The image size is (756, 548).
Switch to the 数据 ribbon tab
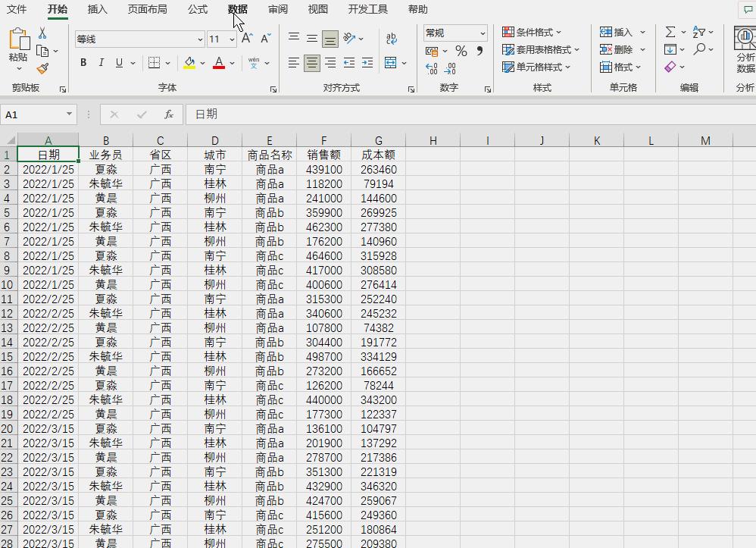236,9
